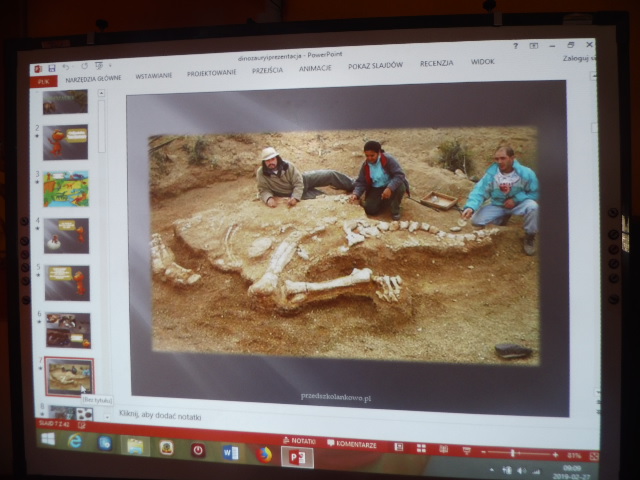
Task: Click the fossil excavation photo on slide
Action: [345, 246]
